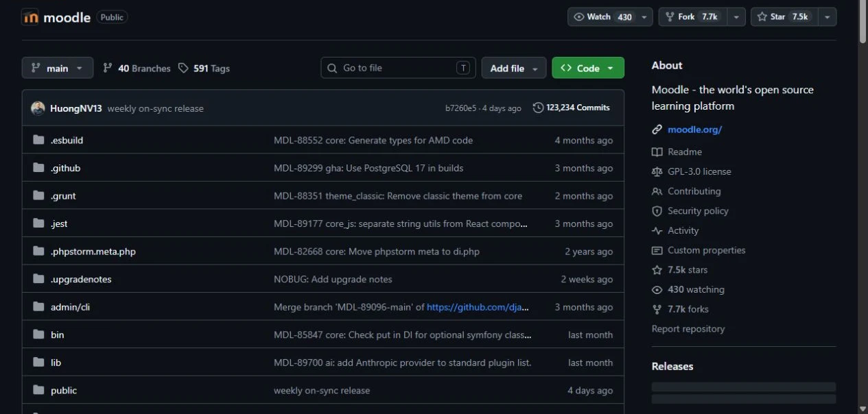Image resolution: width=868 pixels, height=414 pixels.
Task: Click HuongNV13's avatar image
Action: point(38,108)
